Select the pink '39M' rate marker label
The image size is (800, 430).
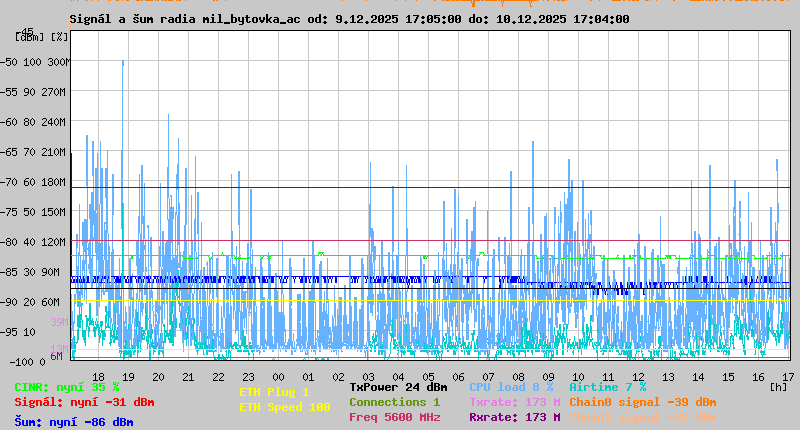click(x=59, y=322)
